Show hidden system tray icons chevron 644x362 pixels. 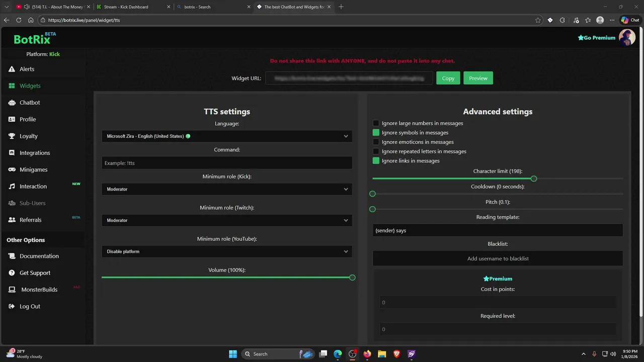(584, 354)
